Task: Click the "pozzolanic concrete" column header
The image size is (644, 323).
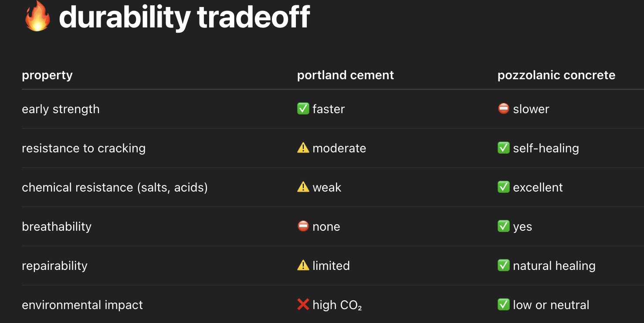Action: (x=556, y=75)
